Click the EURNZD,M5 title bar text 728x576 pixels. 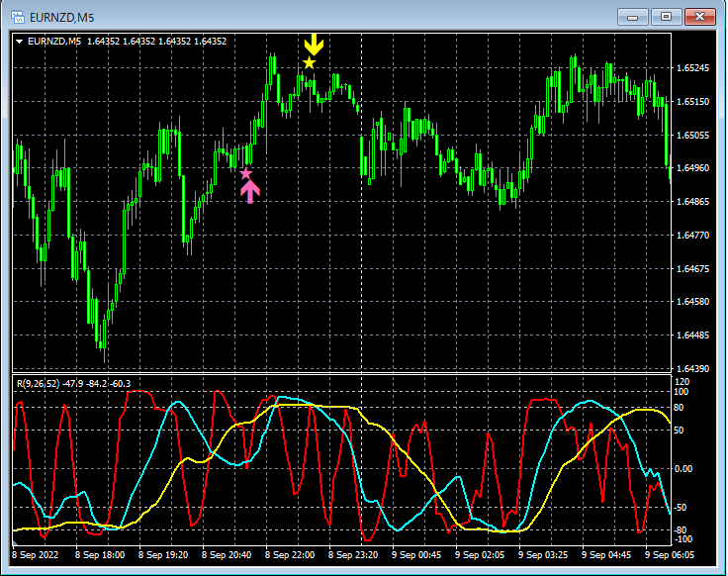(x=61, y=18)
